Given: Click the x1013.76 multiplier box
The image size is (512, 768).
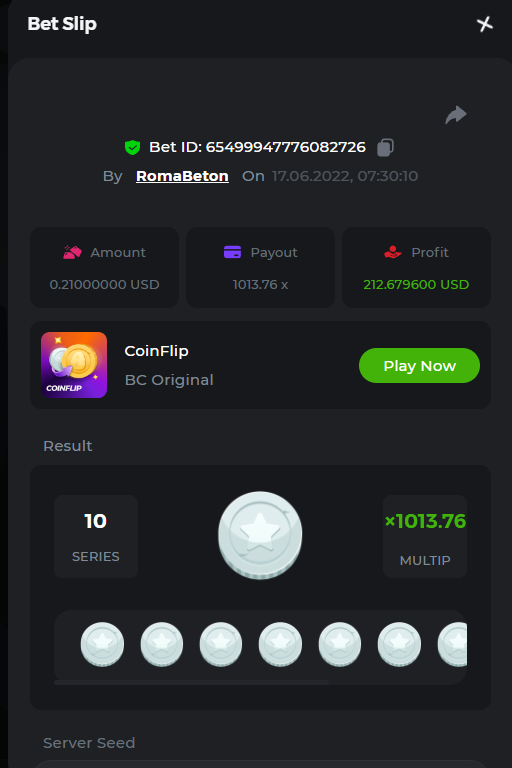Looking at the screenshot, I should 425,536.
